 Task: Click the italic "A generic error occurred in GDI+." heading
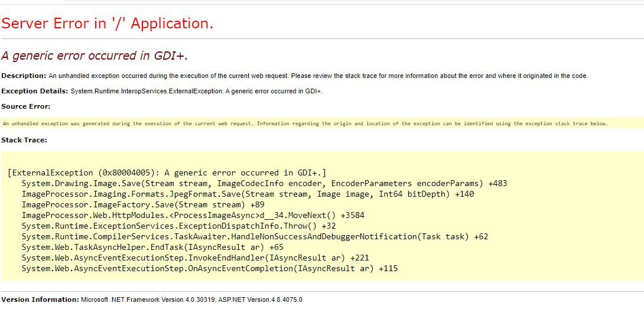point(95,56)
